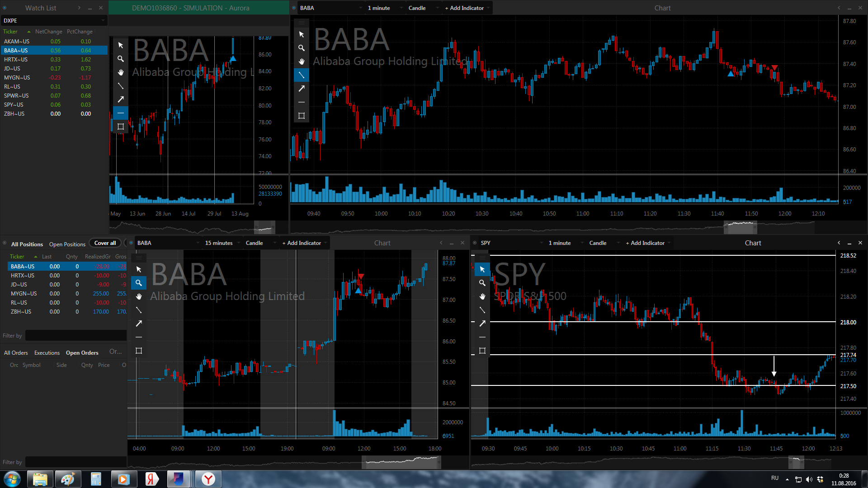Switch to Open Orders tab
Screen dimensions: 868x488
point(82,352)
